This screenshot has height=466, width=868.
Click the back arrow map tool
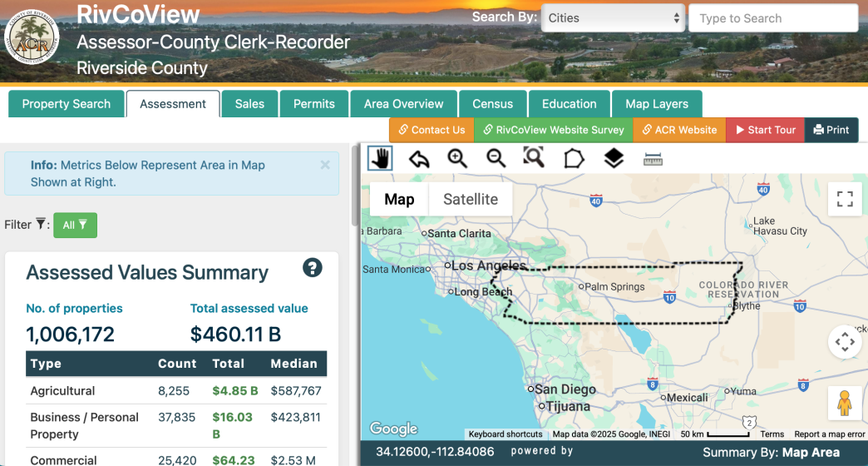coord(419,158)
